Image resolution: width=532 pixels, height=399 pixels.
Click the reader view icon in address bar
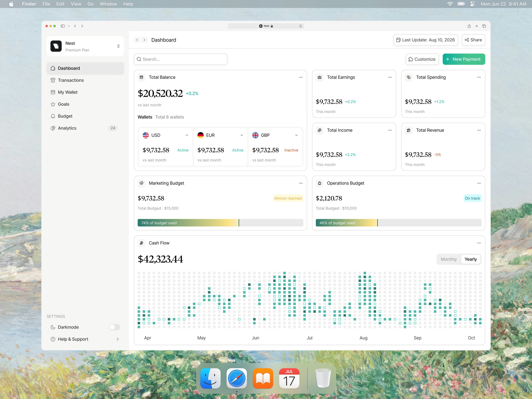(x=300, y=26)
